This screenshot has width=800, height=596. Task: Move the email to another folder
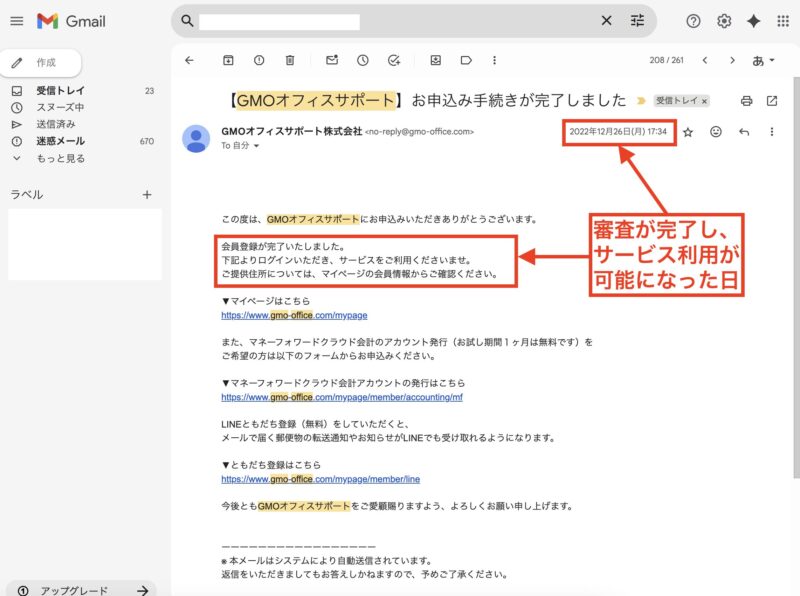click(435, 60)
